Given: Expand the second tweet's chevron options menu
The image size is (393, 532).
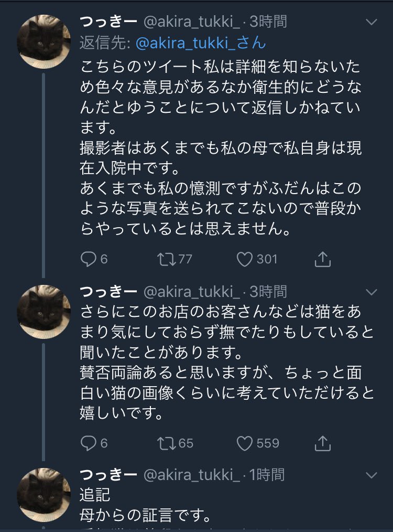Looking at the screenshot, I should (371, 291).
